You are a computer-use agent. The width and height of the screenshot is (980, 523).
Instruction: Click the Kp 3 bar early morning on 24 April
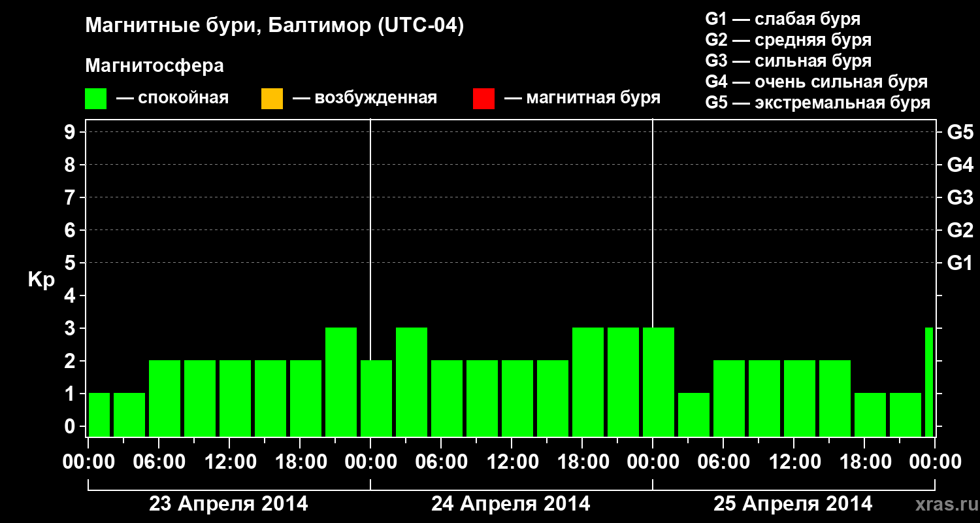[x=412, y=382]
